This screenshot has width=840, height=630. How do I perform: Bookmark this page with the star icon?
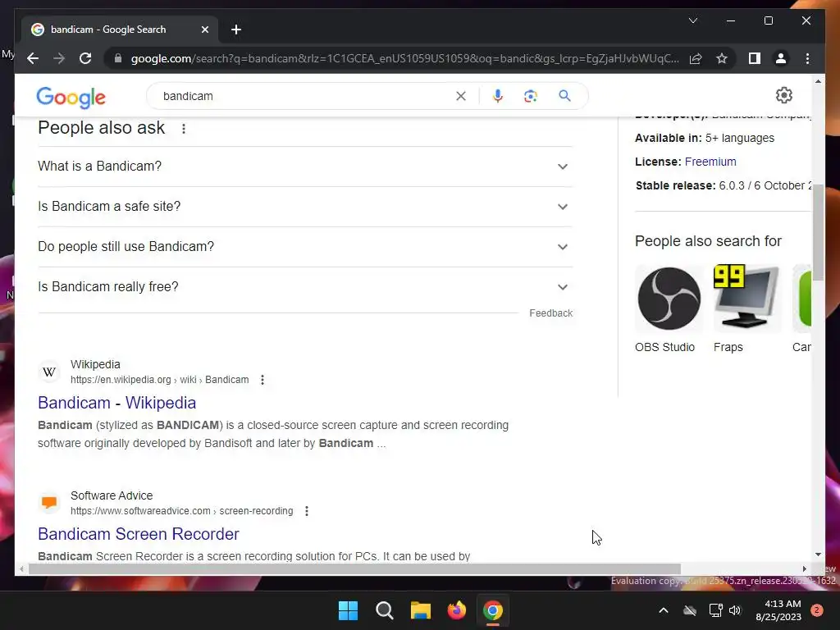722,58
